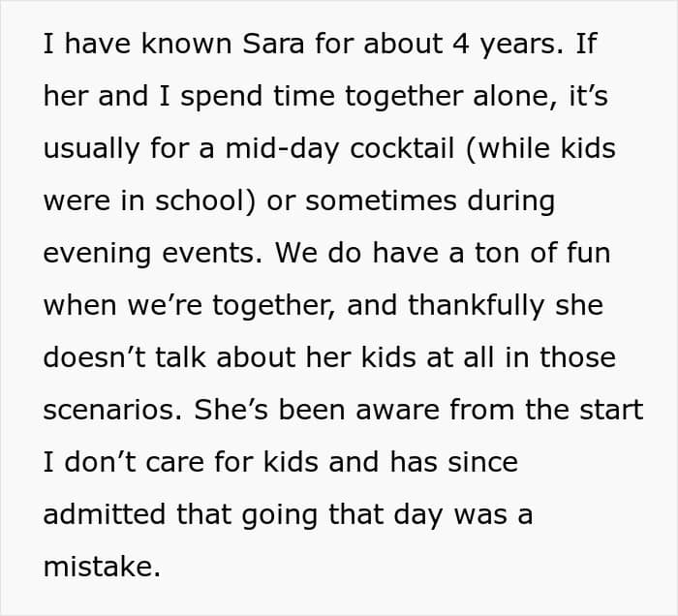Click the word "known" in the first line

click(x=154, y=45)
